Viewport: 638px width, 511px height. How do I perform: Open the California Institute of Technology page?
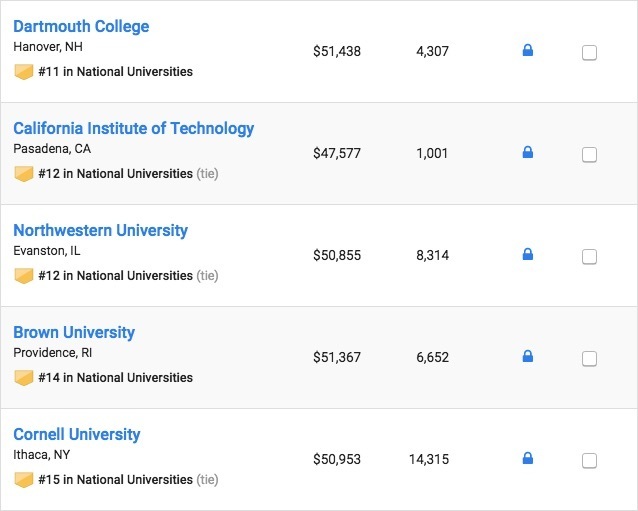(x=133, y=128)
